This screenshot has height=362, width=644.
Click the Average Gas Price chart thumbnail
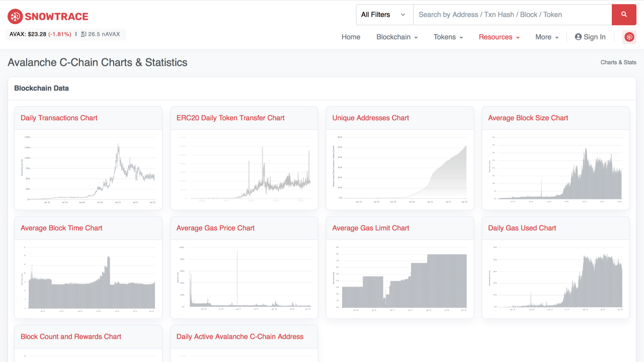[x=244, y=278]
